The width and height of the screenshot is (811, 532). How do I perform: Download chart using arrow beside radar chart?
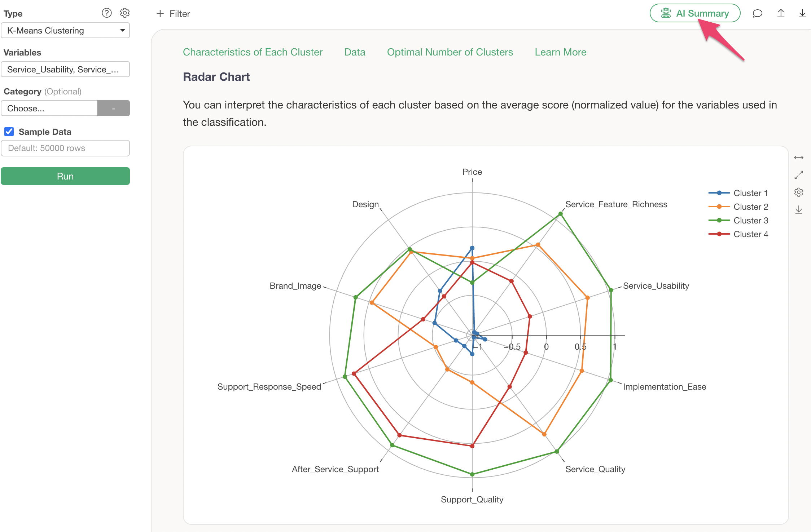tap(798, 209)
